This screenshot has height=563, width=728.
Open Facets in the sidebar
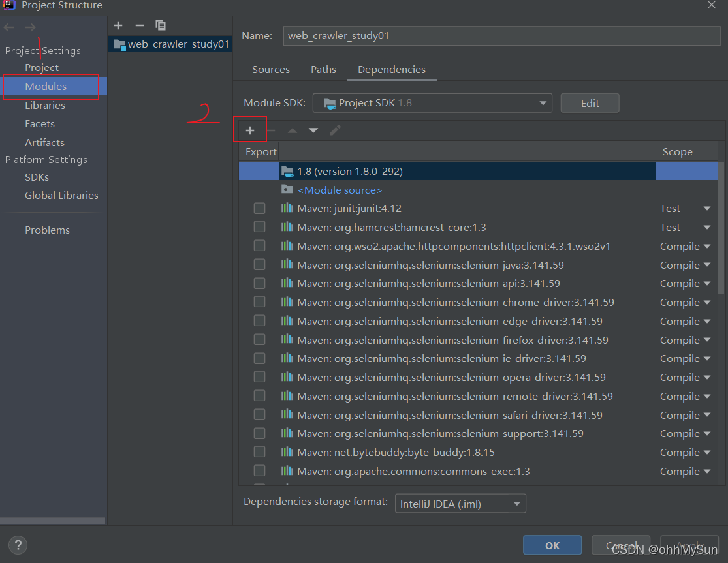click(x=39, y=124)
